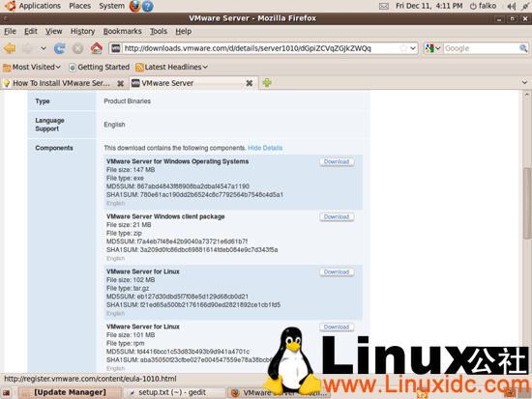Image resolution: width=532 pixels, height=399 pixels.
Task: Open the address bar history dropdown
Action: (x=413, y=48)
